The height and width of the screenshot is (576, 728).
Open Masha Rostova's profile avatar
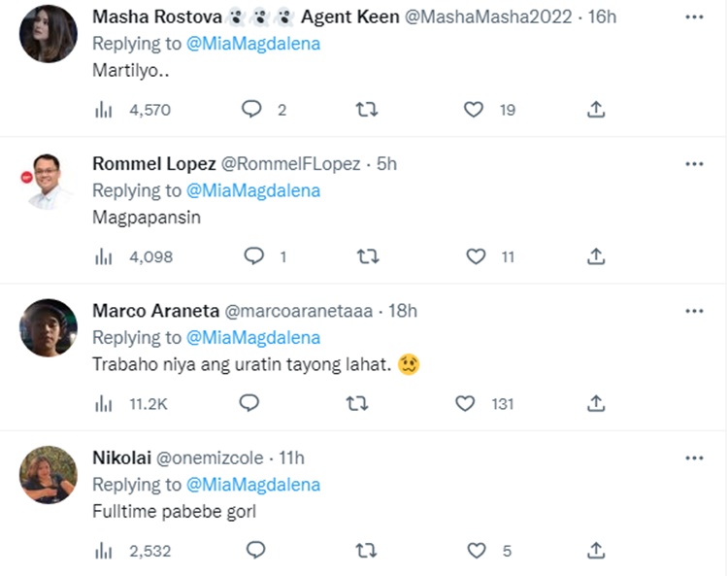coord(49,34)
